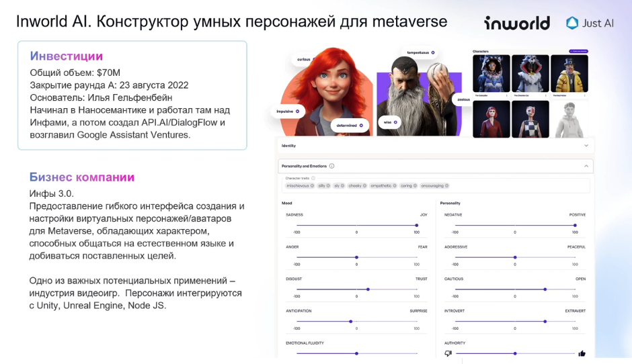Click the thumbs-up icon by Authority slider
632x364 pixels.
tap(582, 353)
